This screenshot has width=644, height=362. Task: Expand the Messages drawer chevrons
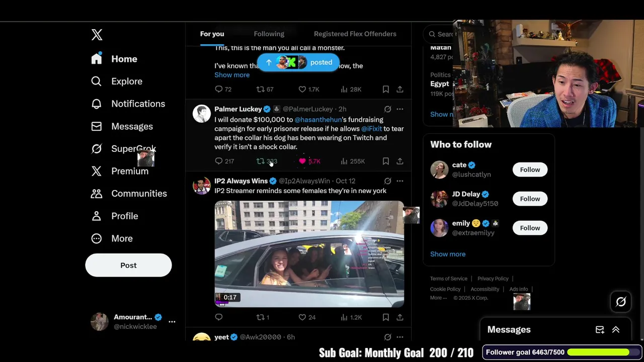click(x=616, y=330)
